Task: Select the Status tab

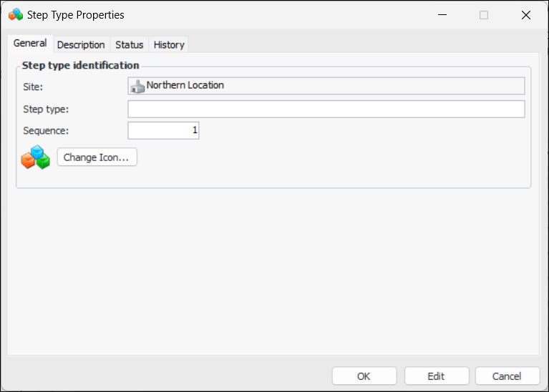Action: 130,44
